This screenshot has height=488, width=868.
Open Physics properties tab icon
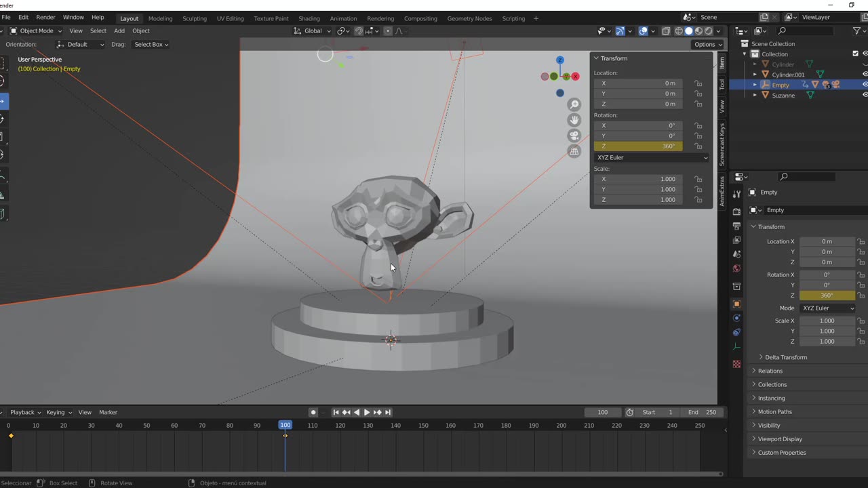coord(736,318)
